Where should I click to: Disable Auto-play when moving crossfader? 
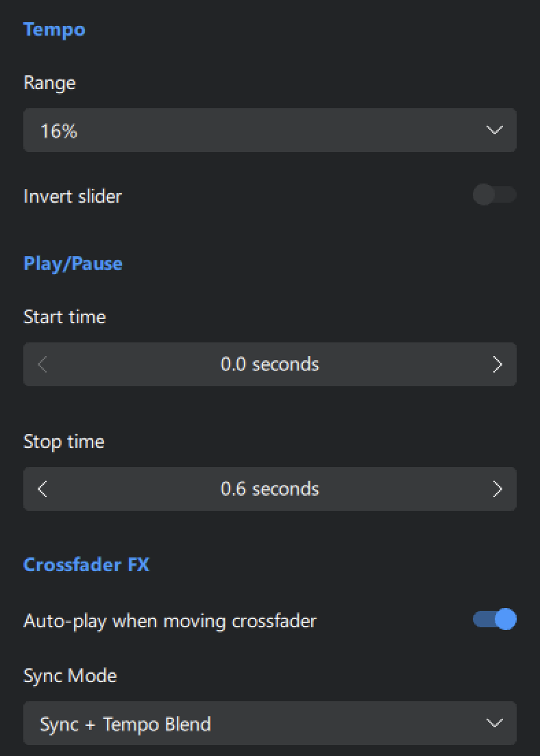[495, 619]
